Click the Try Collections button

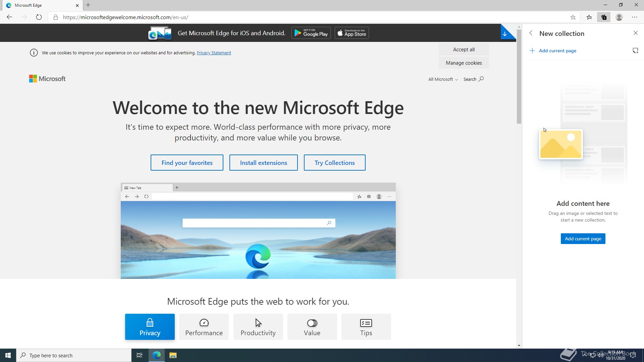tap(335, 163)
